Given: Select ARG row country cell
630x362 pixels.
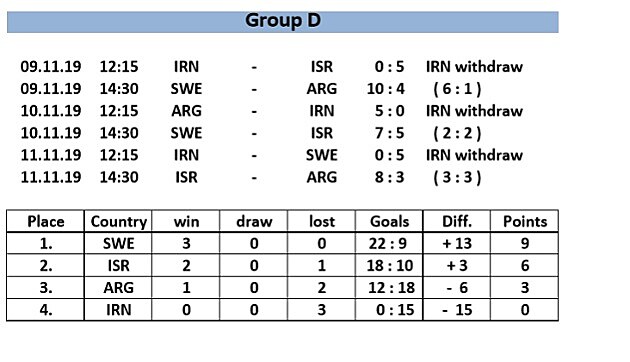Looking at the screenshot, I should (118, 288).
